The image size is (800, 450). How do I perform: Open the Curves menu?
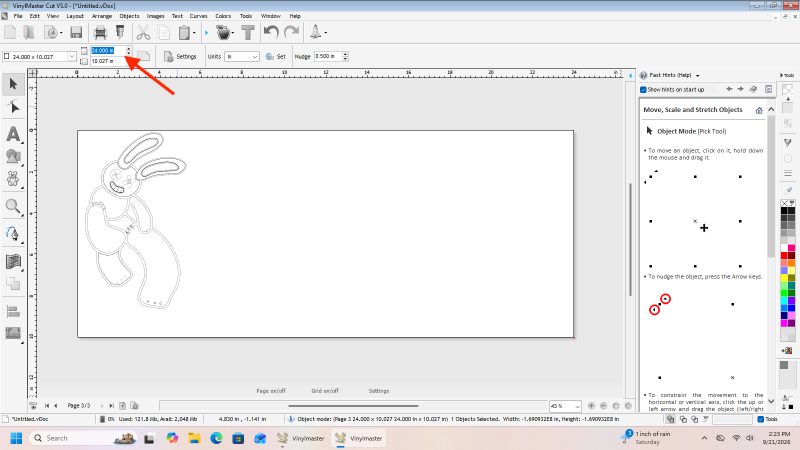coord(198,16)
